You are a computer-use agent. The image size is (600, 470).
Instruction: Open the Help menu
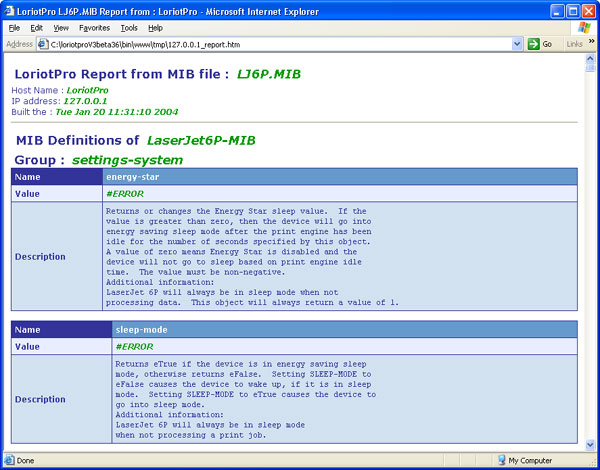[155, 28]
